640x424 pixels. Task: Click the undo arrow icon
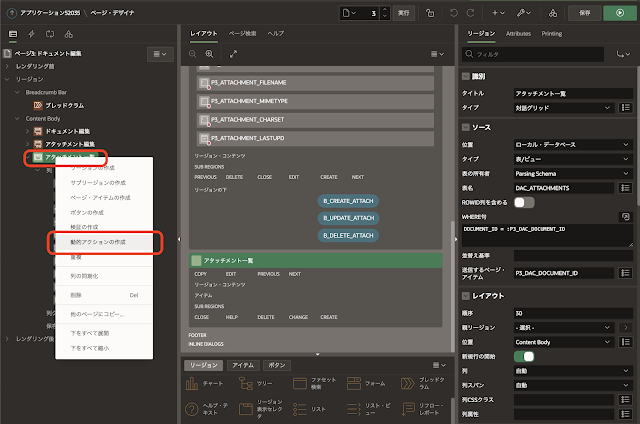click(x=453, y=13)
